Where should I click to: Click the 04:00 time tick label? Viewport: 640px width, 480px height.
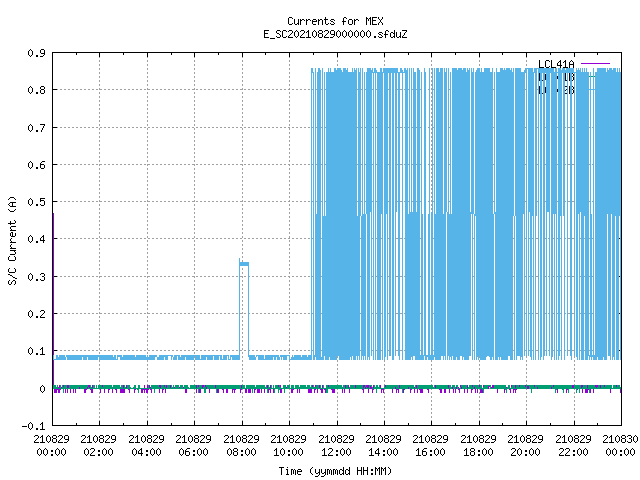click(147, 452)
